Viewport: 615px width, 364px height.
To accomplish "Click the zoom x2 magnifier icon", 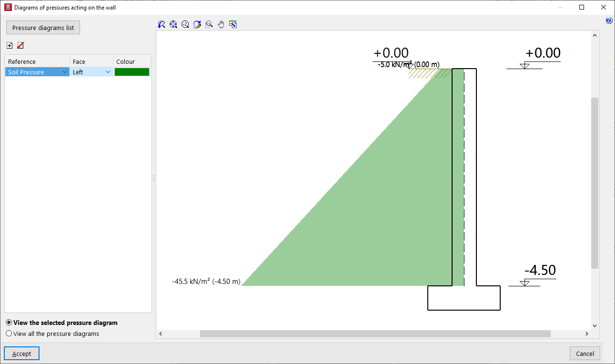I will 185,24.
